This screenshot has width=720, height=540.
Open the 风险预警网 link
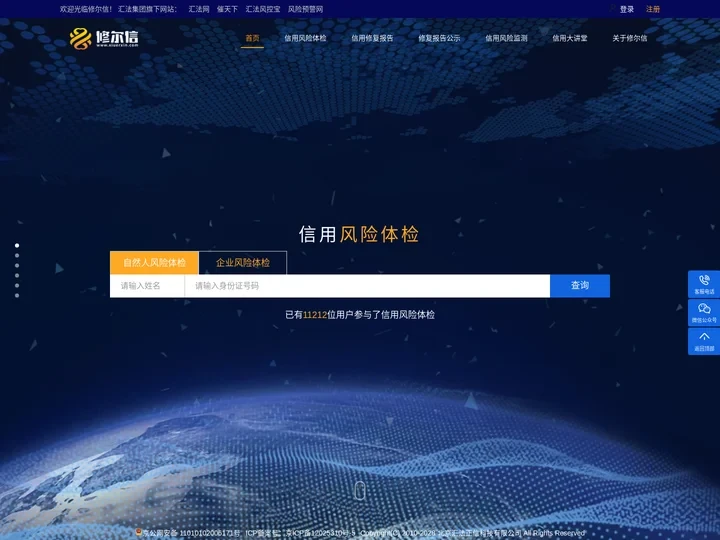tap(305, 9)
